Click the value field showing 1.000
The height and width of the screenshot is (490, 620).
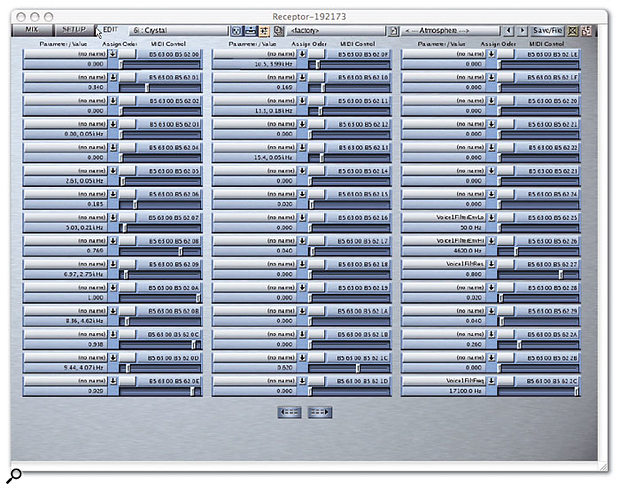pos(66,297)
